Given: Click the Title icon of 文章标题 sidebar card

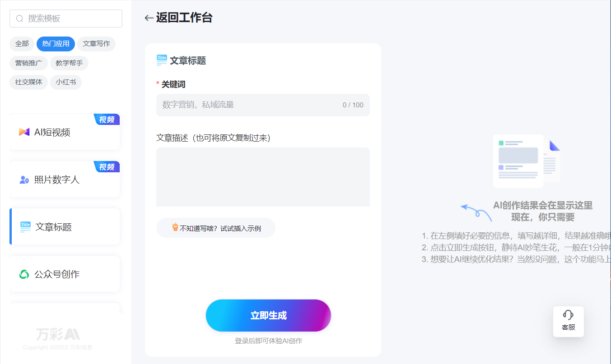Looking at the screenshot, I should tap(26, 227).
